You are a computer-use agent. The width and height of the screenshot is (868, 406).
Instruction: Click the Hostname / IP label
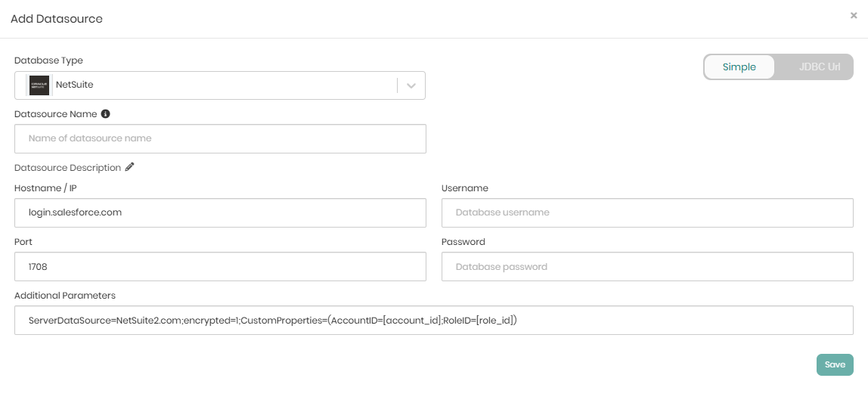45,188
